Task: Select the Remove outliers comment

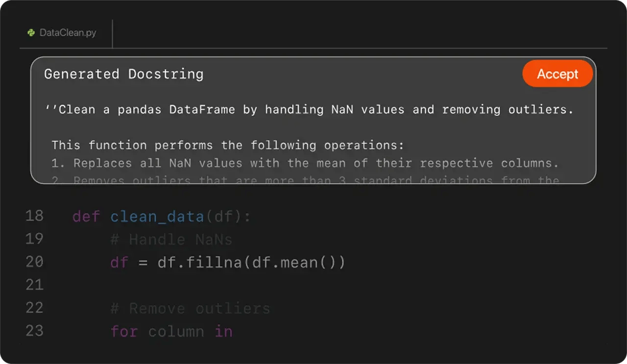Action: coord(191,308)
